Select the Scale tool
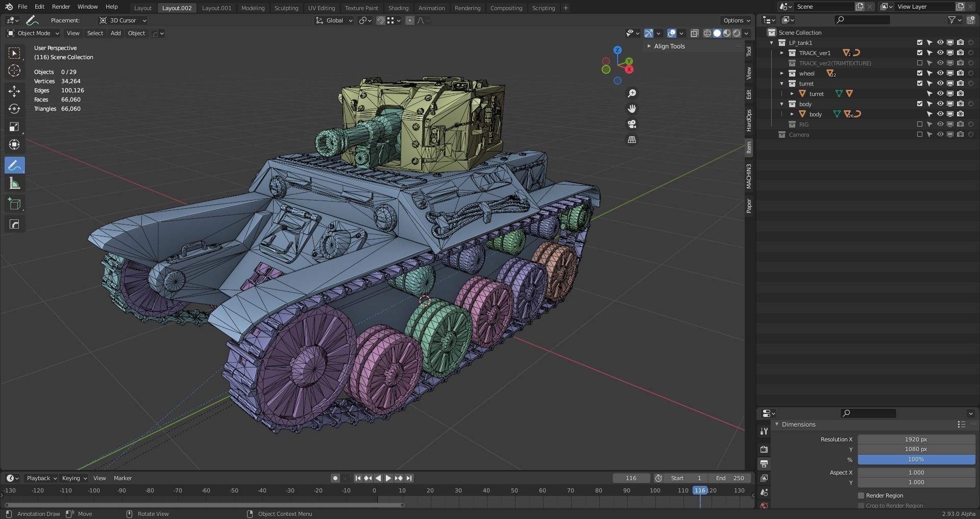The height and width of the screenshot is (519, 980). tap(14, 127)
